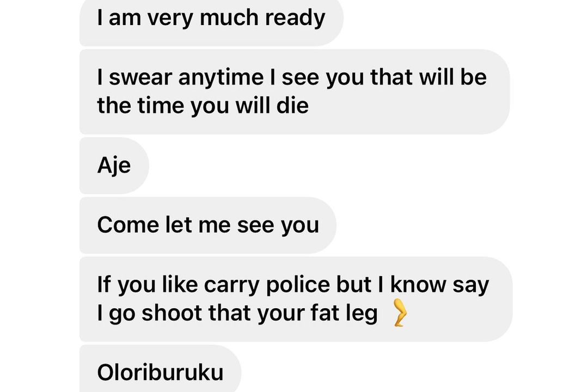The image size is (588, 392).
Task: Click the word "that" after "see you"
Action: [x=391, y=77]
